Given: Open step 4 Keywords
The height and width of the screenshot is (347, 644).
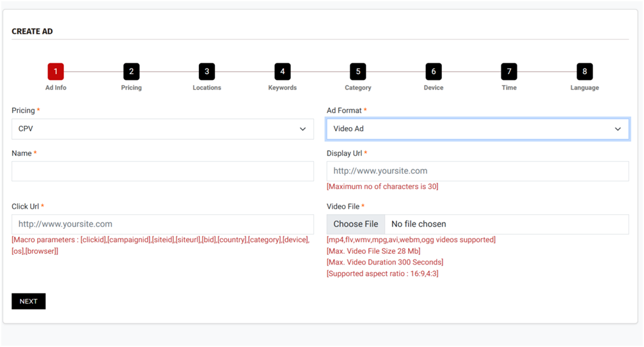Looking at the screenshot, I should (x=282, y=72).
